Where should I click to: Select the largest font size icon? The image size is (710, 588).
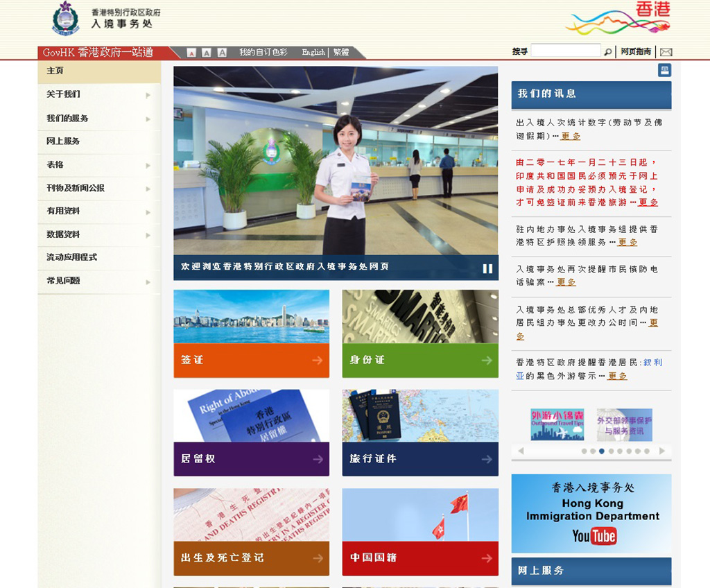point(222,53)
